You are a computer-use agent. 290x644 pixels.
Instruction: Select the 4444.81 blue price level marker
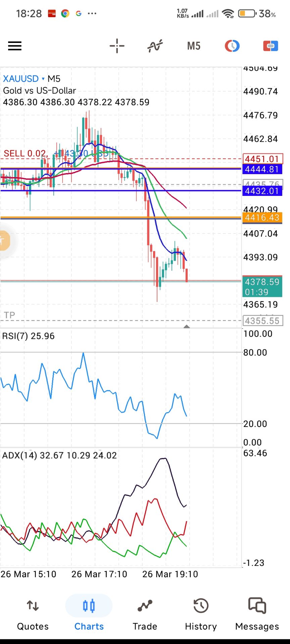coord(262,169)
